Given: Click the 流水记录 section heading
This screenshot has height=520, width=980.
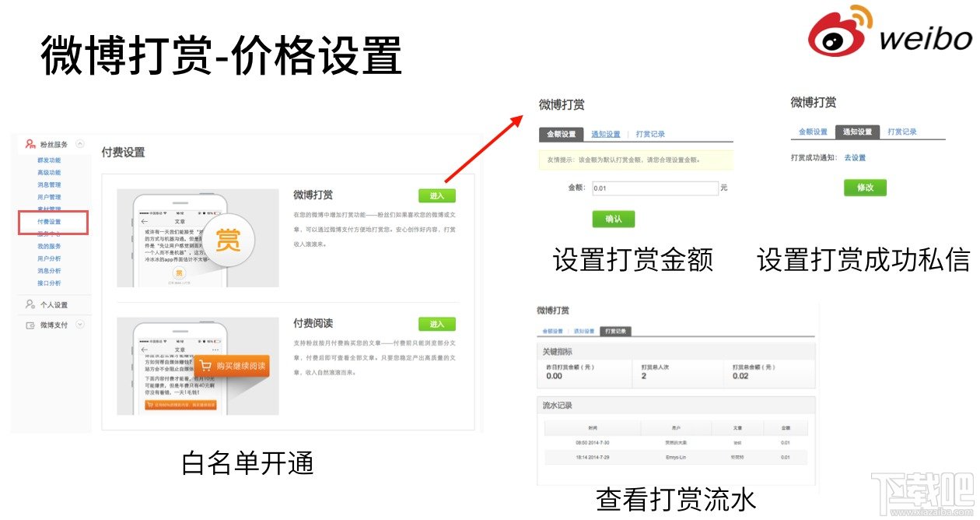Looking at the screenshot, I should coord(557,406).
